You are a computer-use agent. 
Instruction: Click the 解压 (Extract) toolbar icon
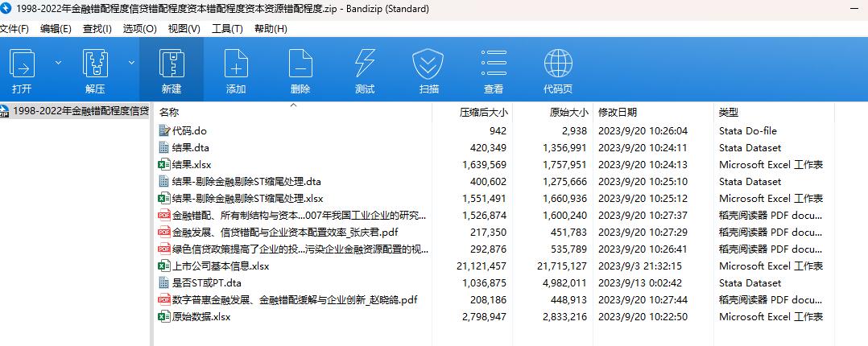pos(95,64)
